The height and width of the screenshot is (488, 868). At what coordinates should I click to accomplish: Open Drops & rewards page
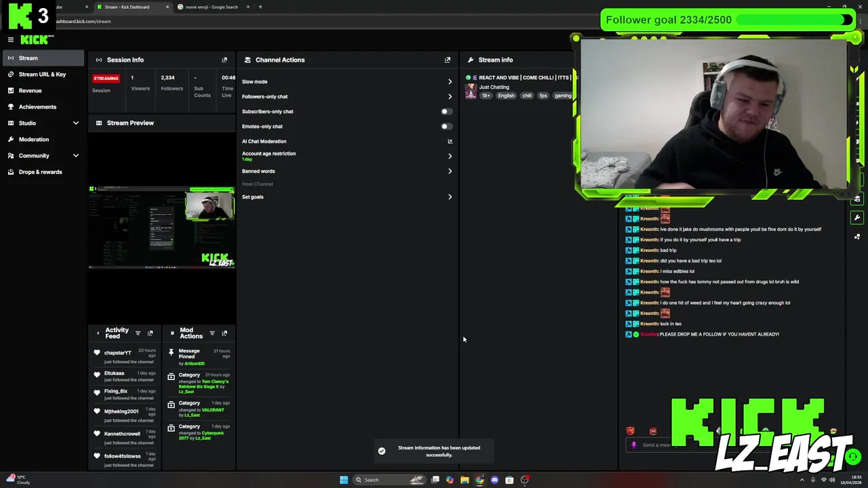pos(42,172)
